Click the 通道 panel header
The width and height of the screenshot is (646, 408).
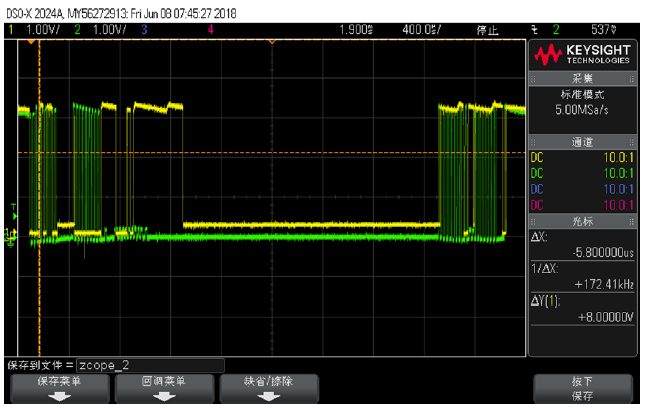582,143
